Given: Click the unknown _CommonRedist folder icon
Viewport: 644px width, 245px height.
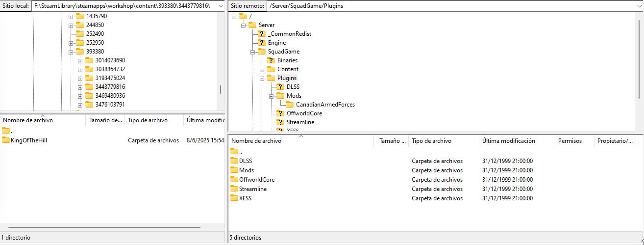Looking at the screenshot, I should pos(262,34).
